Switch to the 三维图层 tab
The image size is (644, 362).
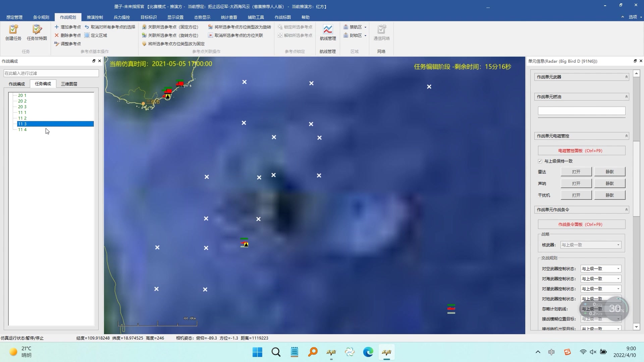(x=69, y=84)
